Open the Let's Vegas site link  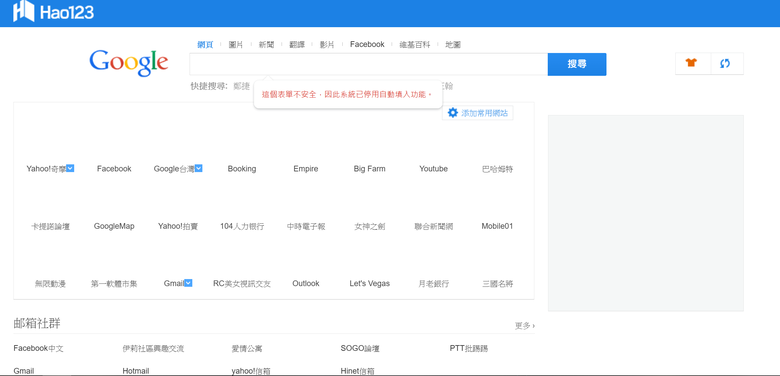[x=369, y=283]
